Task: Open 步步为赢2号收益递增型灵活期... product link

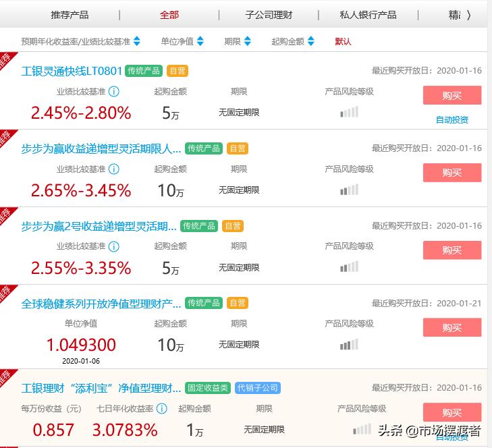Action: (99, 226)
